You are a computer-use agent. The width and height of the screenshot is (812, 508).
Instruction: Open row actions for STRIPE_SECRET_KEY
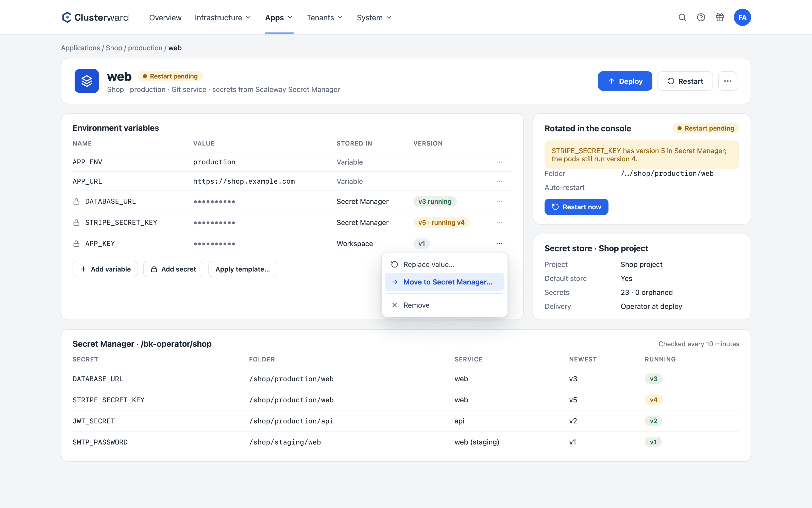(499, 223)
